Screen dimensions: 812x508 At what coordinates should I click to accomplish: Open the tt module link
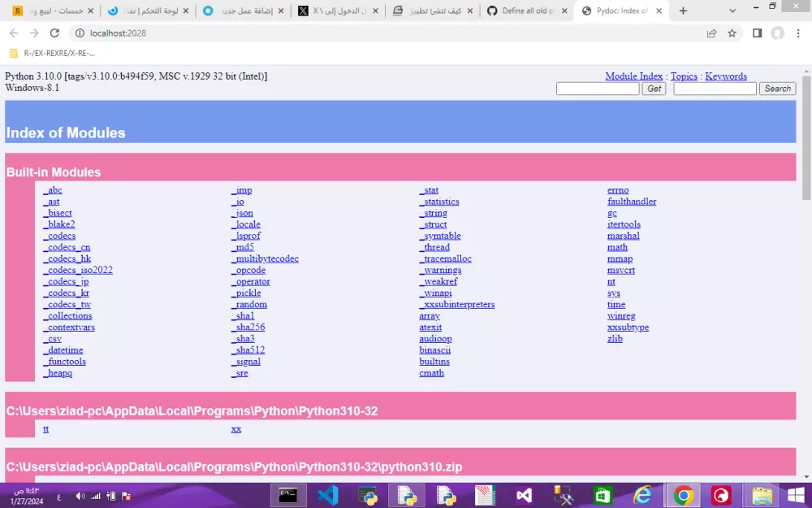pos(46,428)
